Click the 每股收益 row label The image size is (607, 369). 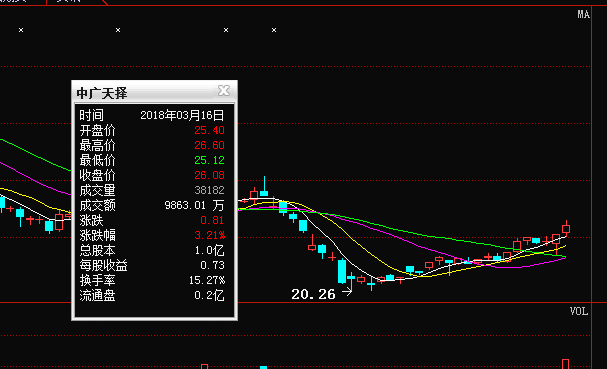coord(103,265)
